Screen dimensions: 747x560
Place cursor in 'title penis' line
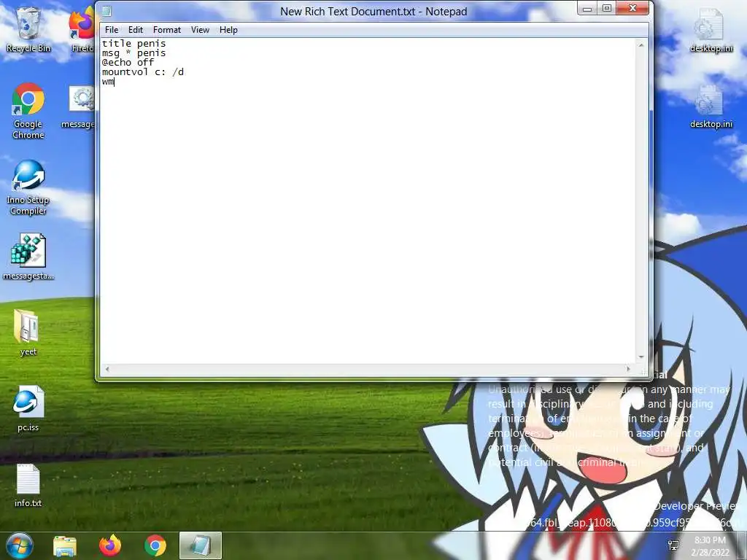[x=134, y=43]
